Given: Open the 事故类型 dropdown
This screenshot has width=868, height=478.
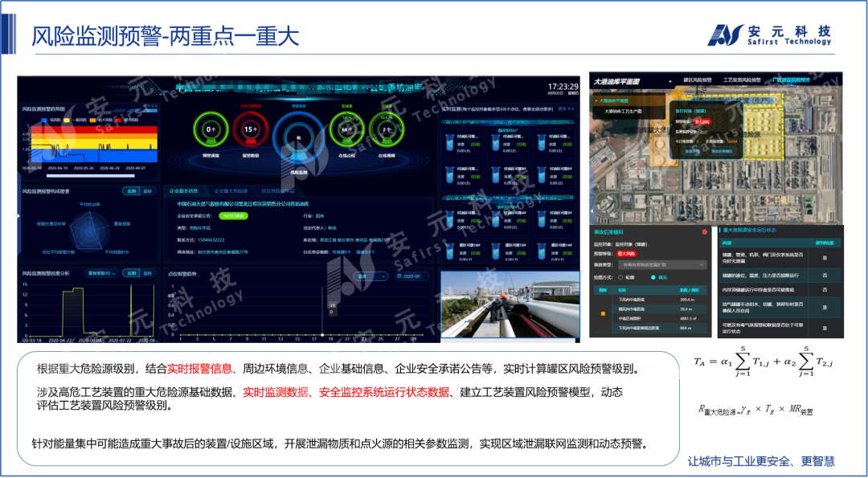Looking at the screenshot, I should [662, 265].
